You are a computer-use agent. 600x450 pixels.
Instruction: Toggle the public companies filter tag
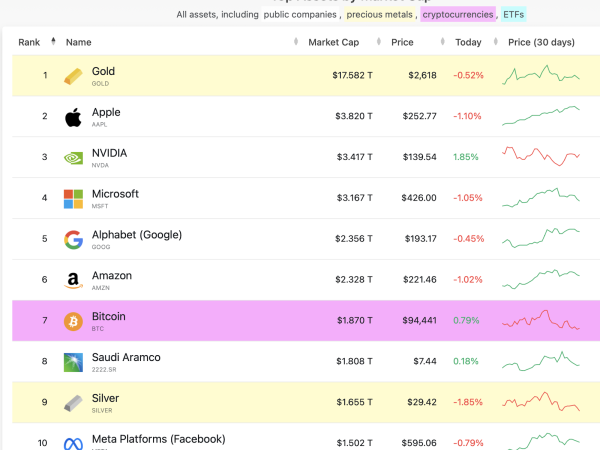300,15
